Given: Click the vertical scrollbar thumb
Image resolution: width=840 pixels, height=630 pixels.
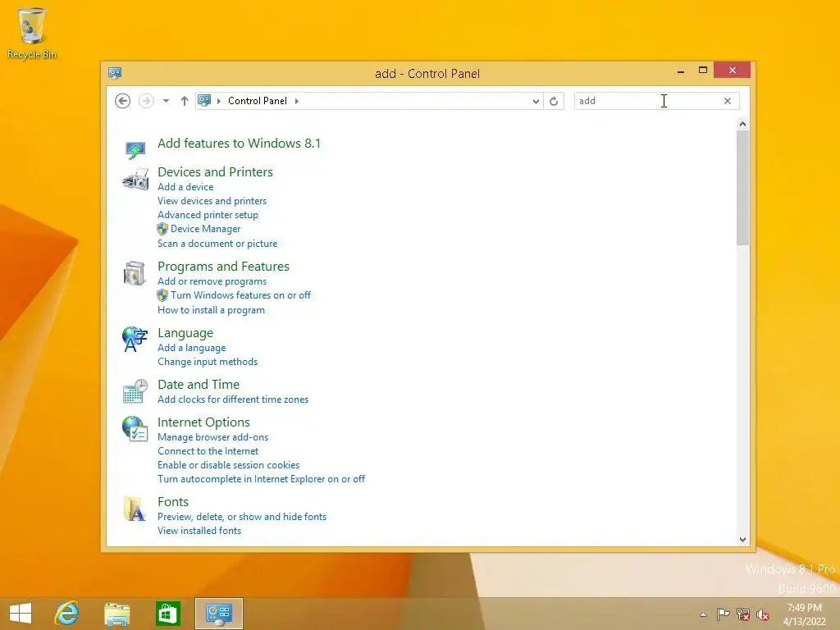Looking at the screenshot, I should point(742,188).
